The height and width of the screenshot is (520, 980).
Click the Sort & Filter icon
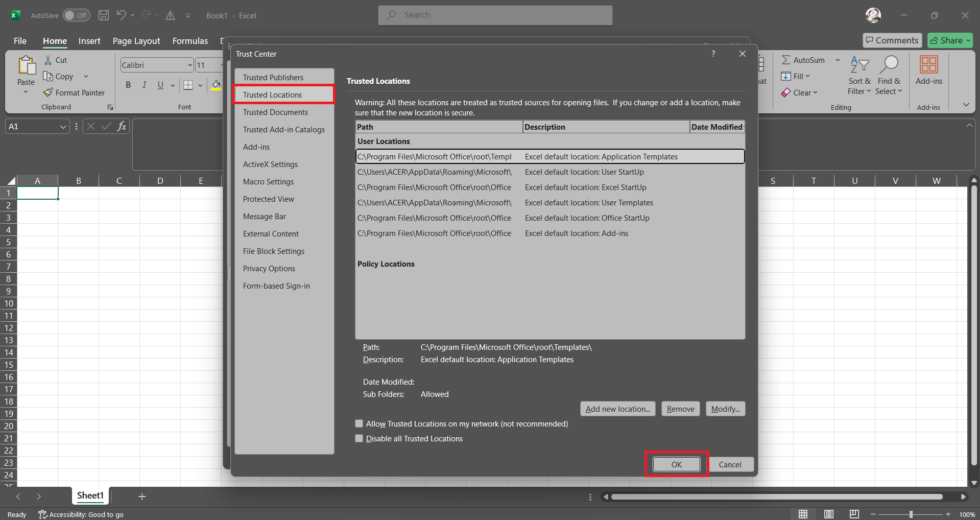859,65
